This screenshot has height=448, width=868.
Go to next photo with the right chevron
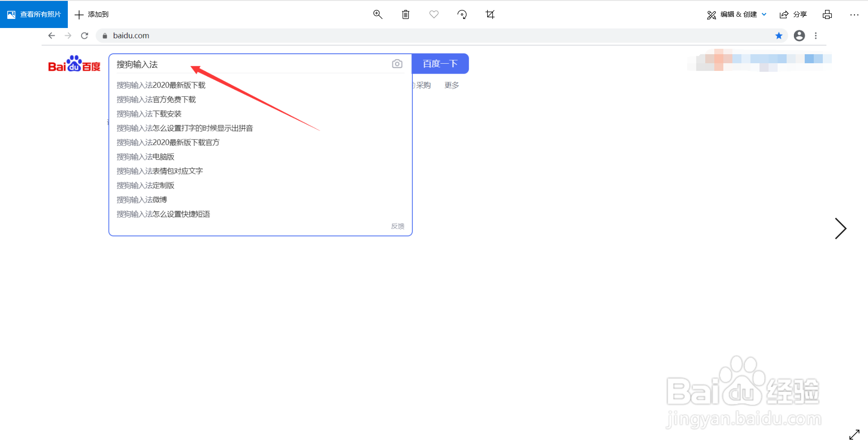[840, 229]
